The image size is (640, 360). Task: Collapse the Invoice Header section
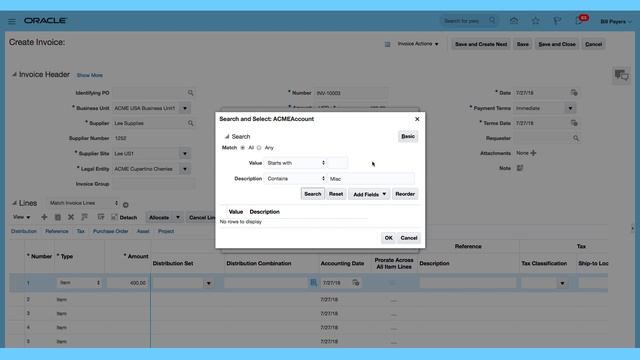[x=14, y=75]
